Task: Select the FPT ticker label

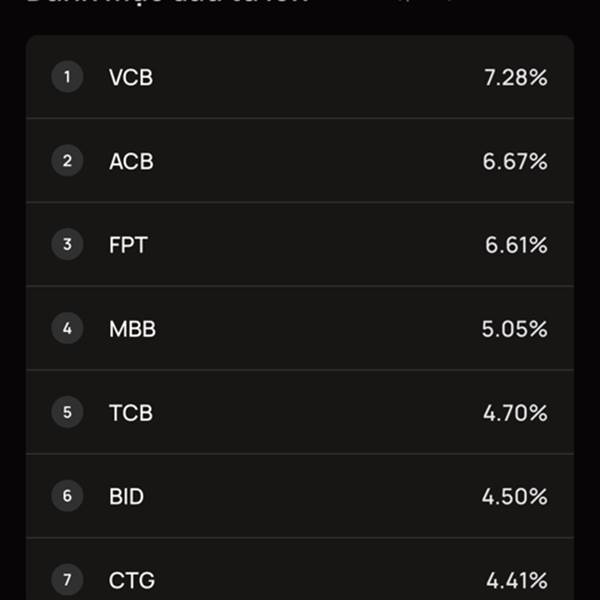Action: [x=128, y=245]
